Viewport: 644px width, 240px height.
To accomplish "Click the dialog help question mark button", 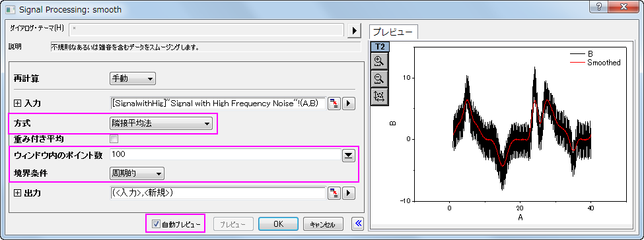I will tap(600, 7).
